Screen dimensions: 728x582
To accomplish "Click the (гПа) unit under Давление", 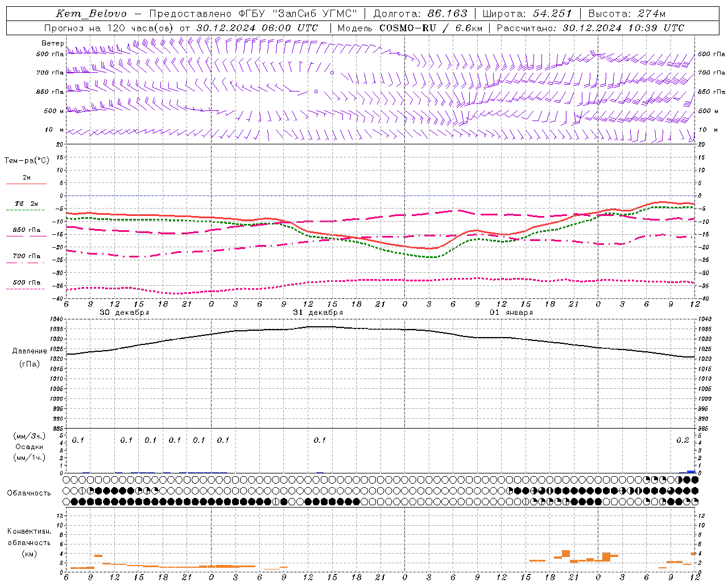I will pos(30,364).
